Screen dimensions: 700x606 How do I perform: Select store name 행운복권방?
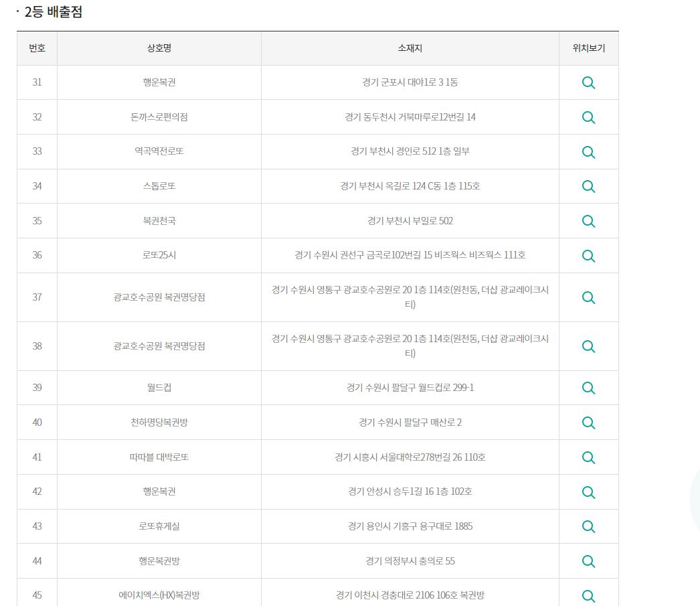pyautogui.click(x=159, y=561)
